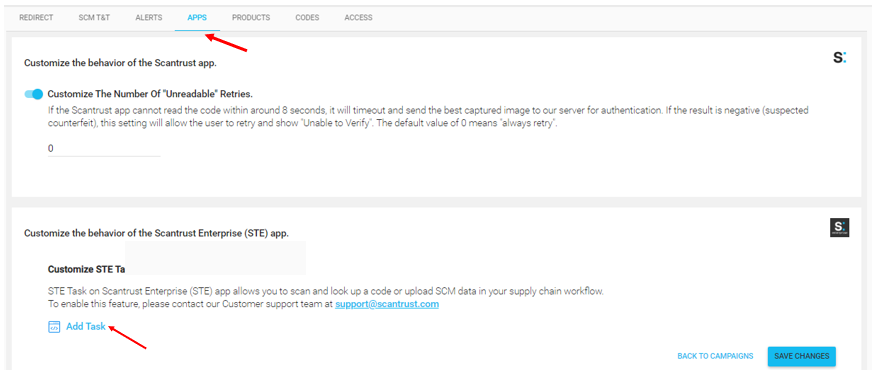Image resolution: width=875 pixels, height=383 pixels.
Task: Focus the retries number input field
Action: (104, 149)
